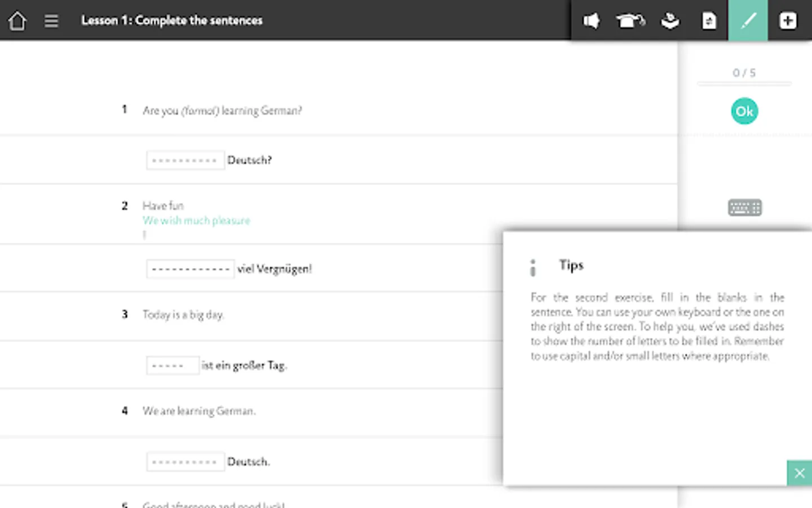Click the Tips info icon
Screen dimensions: 812x508
coord(533,268)
